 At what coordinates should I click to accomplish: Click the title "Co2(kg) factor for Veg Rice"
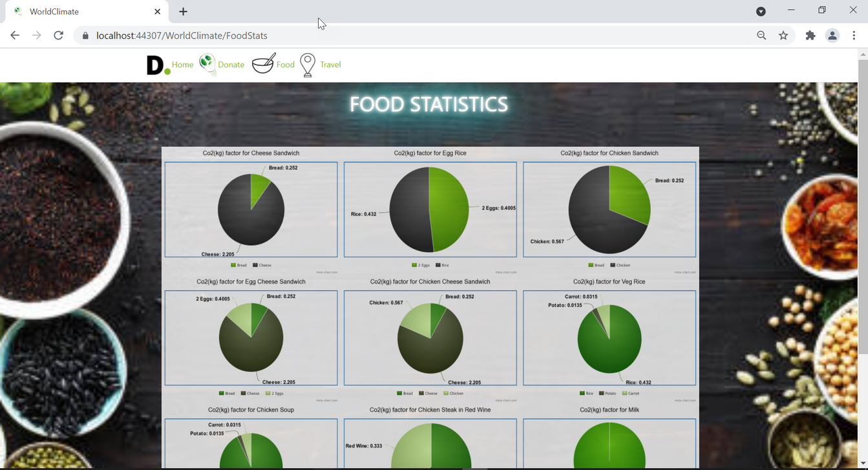[x=609, y=282]
